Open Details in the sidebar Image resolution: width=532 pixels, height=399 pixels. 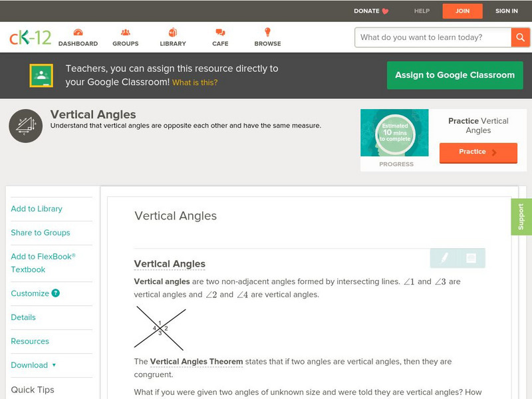pyautogui.click(x=23, y=317)
